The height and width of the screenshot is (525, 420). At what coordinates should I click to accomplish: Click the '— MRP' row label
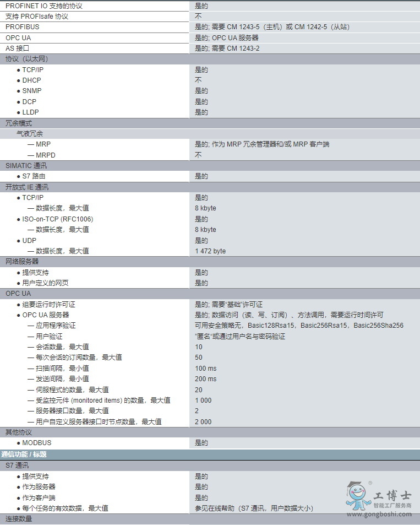pos(39,144)
